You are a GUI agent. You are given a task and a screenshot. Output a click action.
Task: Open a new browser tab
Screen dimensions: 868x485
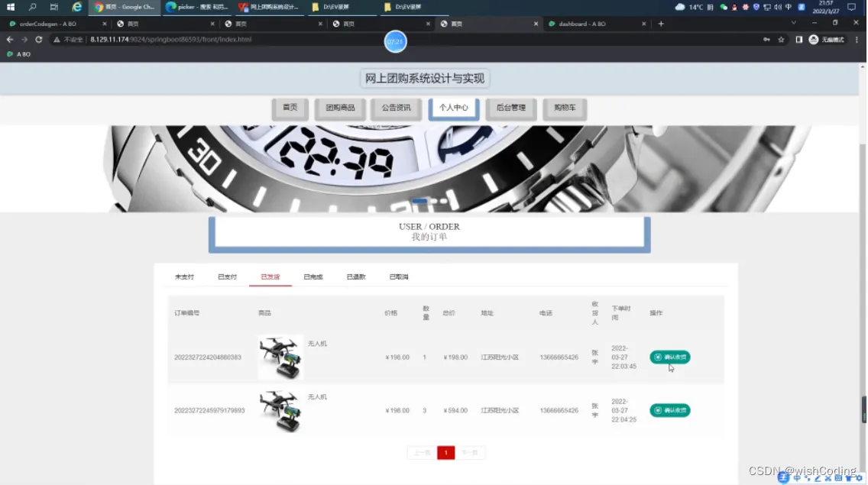(661, 24)
